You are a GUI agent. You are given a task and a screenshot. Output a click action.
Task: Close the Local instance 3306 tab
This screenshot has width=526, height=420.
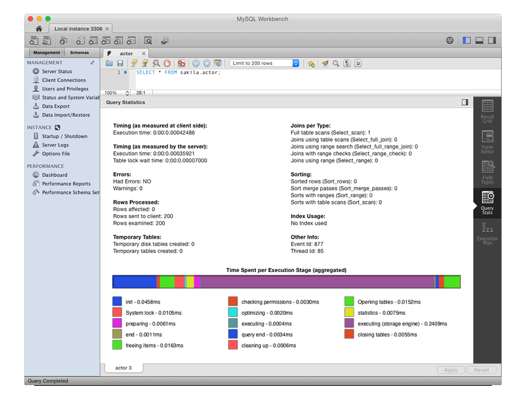click(107, 28)
